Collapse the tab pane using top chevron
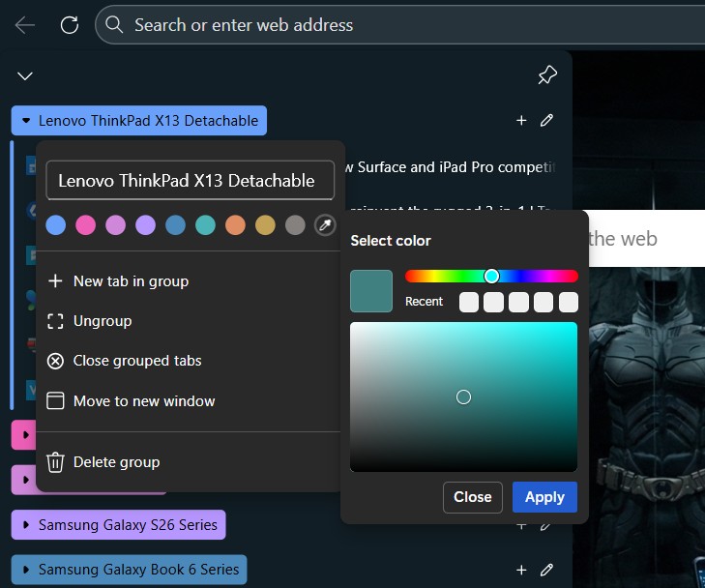 [x=25, y=75]
